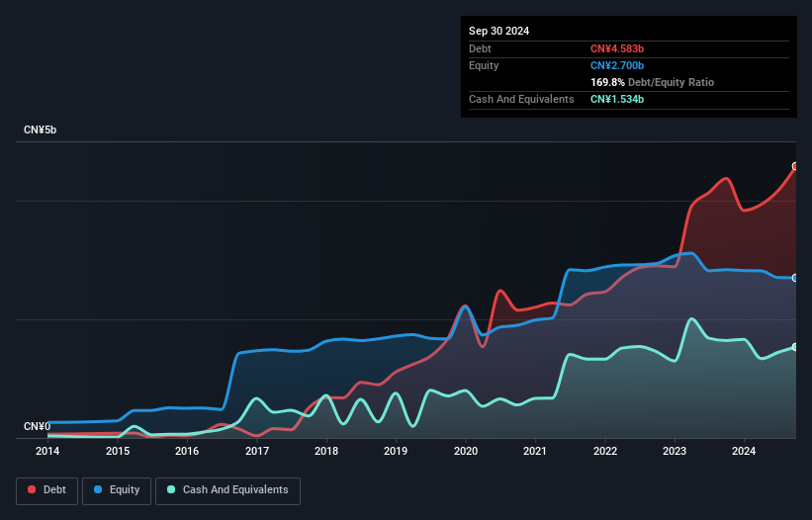The image size is (812, 520).
Task: Click the 2022 x-axis label
Action: tap(605, 451)
